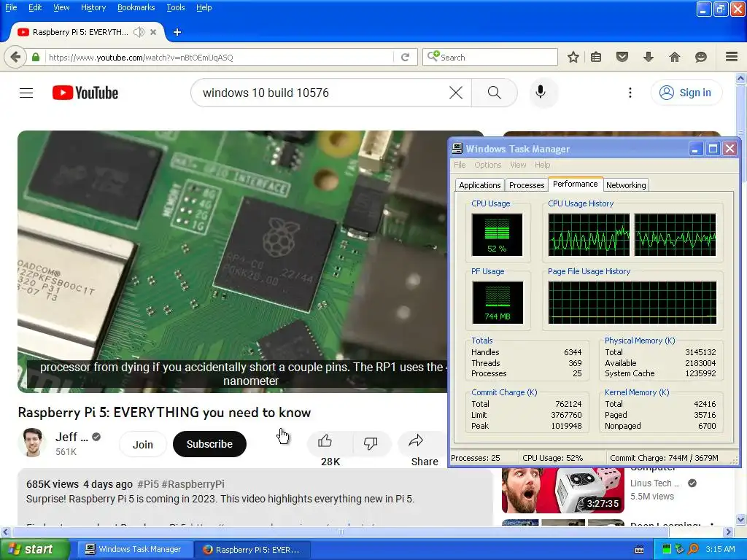
Task: Like the video with thumbs up
Action: click(x=325, y=441)
